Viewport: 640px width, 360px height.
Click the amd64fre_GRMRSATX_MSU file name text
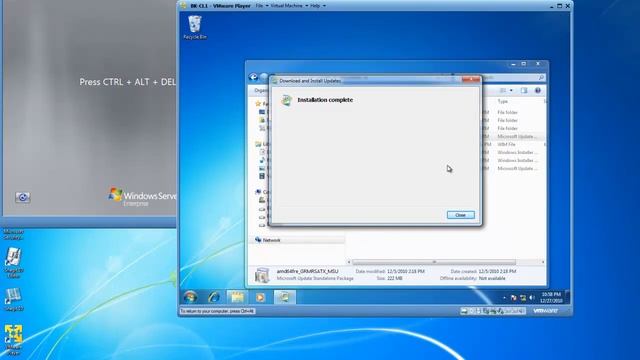point(307,271)
